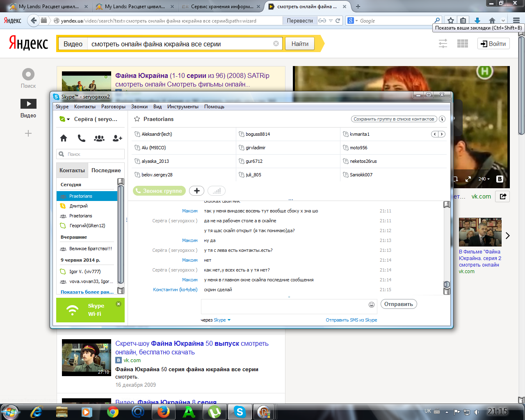Click 'Показать более ран...' link in Skype
525x420 pixels.
(87, 292)
